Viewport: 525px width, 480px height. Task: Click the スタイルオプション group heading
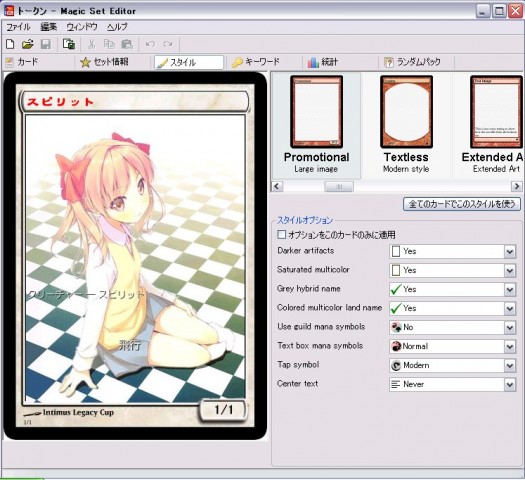pyautogui.click(x=304, y=220)
